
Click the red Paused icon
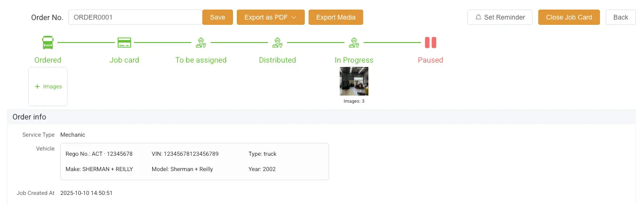coord(431,43)
